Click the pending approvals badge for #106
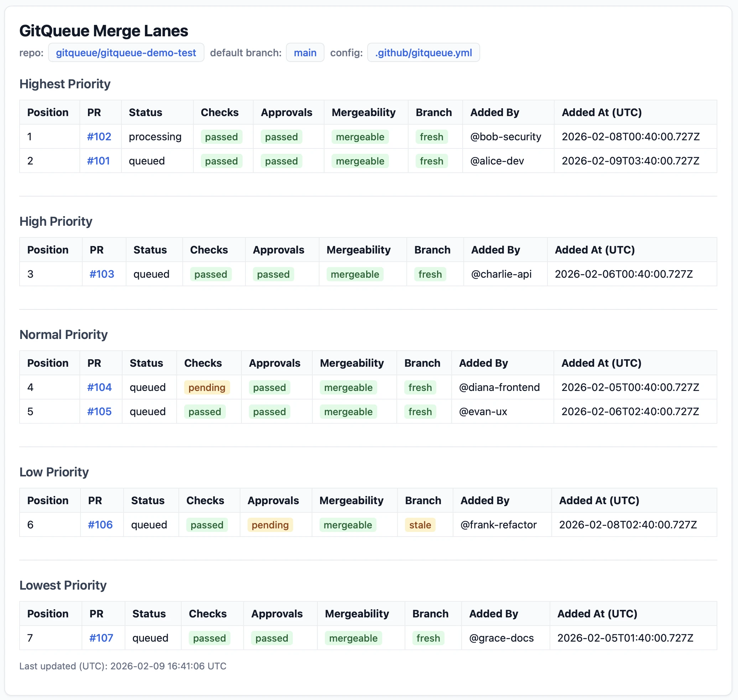Viewport: 738px width, 700px height. tap(270, 524)
